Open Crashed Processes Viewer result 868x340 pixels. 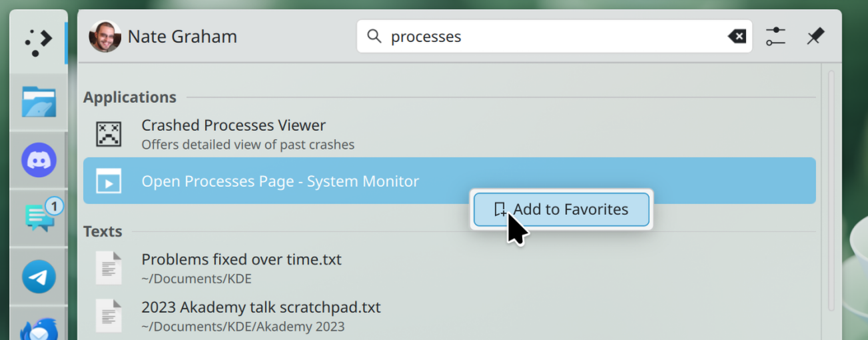[x=233, y=133]
